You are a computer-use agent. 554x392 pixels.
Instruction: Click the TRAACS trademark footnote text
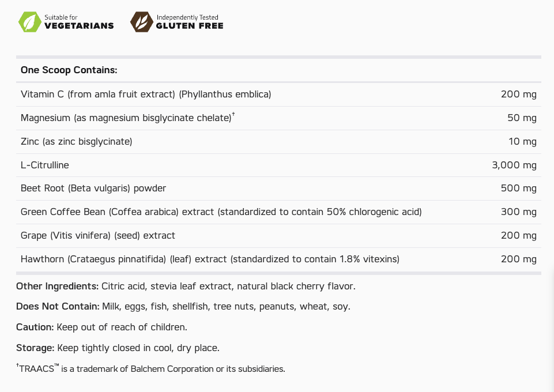coord(151,369)
